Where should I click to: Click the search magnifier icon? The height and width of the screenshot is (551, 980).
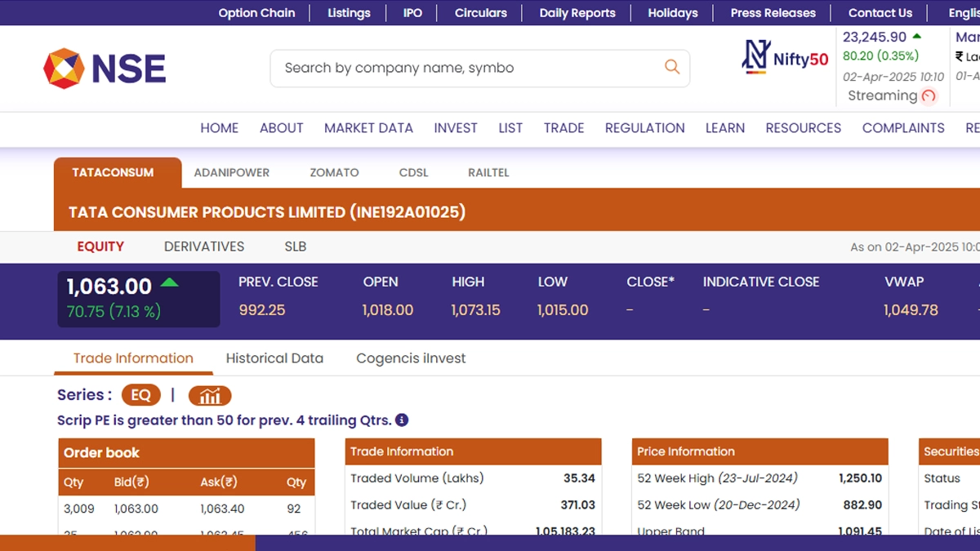click(x=671, y=68)
